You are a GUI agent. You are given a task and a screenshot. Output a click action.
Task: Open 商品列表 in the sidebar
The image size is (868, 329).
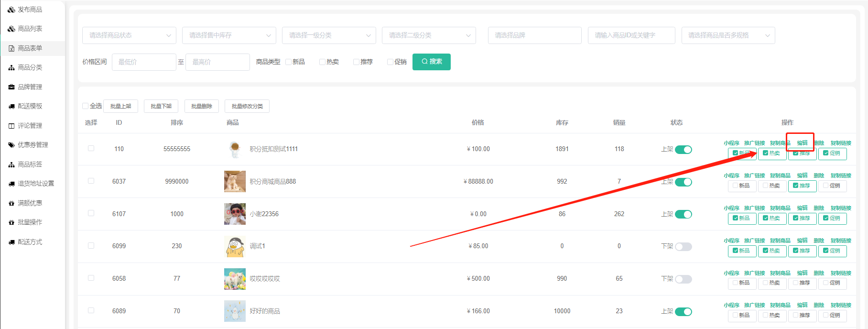30,29
